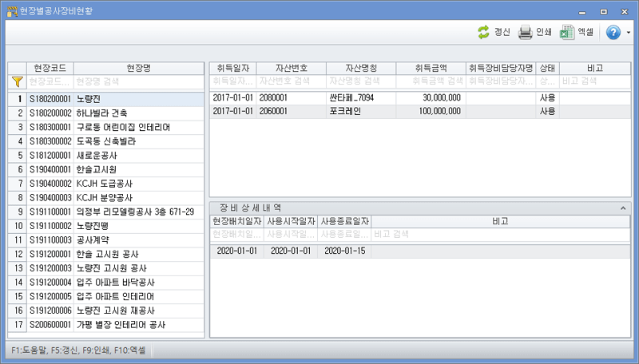Select site row 새로운공사
This screenshot has height=364, width=639.
click(106, 156)
